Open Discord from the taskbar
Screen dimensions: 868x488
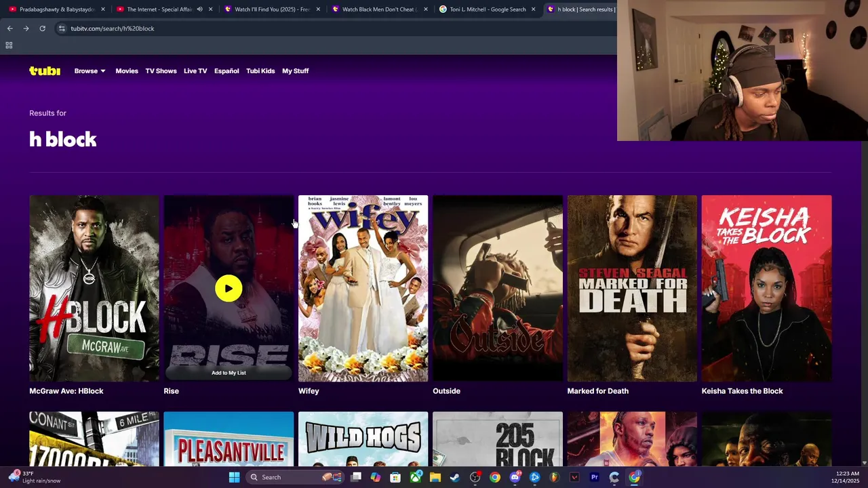click(515, 477)
